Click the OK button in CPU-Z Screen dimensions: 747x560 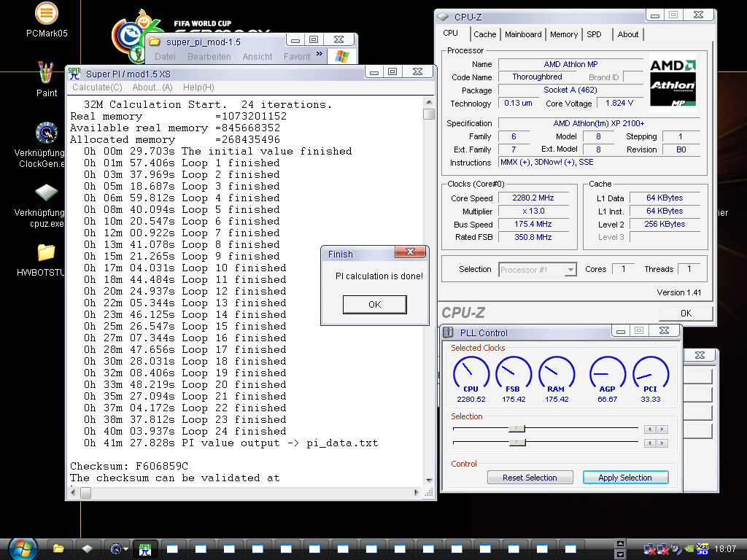tap(686, 313)
